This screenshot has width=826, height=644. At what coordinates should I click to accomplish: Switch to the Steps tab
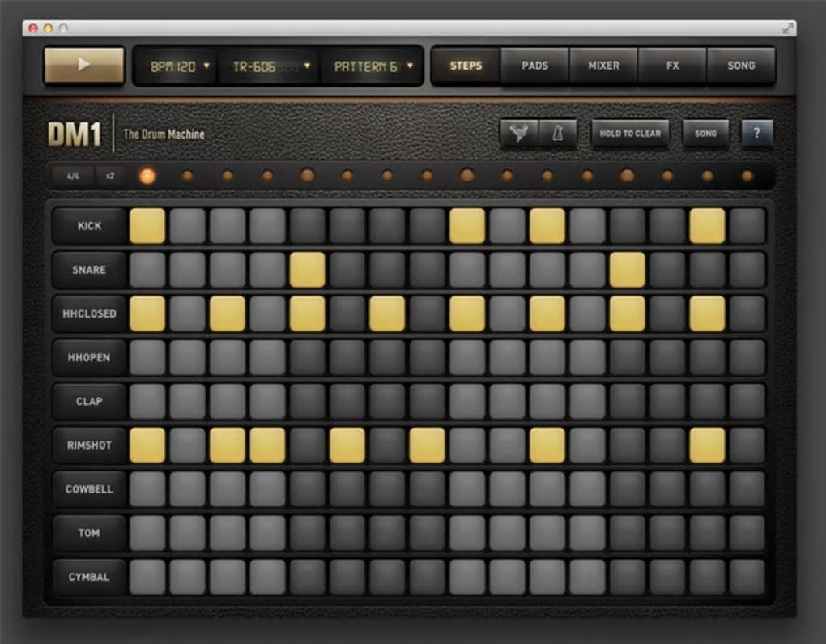[466, 66]
